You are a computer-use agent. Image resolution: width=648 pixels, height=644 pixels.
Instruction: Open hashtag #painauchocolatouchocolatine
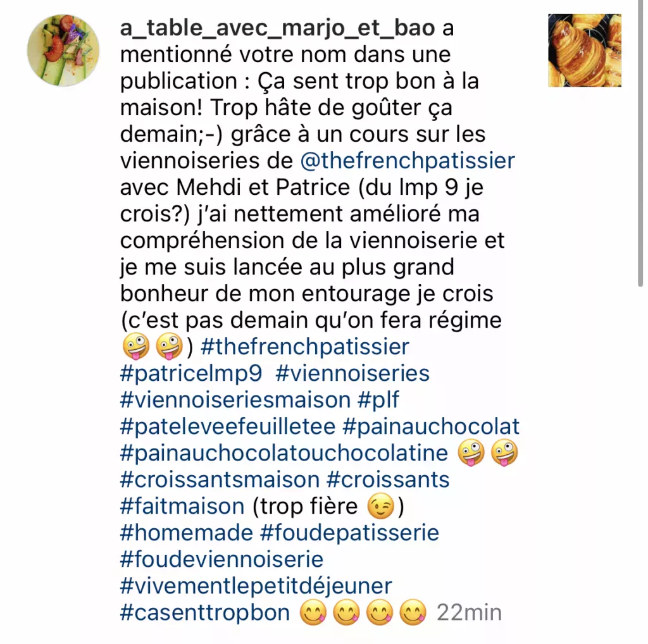coord(284,453)
